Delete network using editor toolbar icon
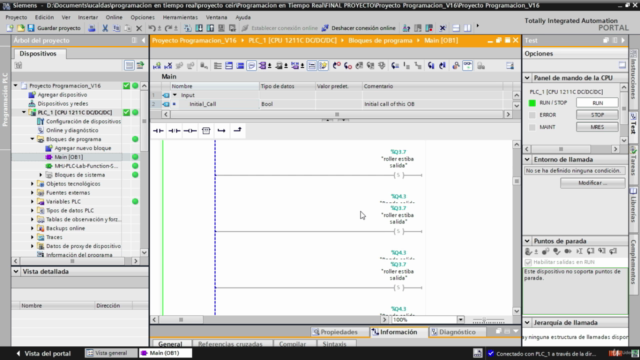Screen dimensions: 640x360 [x=168, y=66]
